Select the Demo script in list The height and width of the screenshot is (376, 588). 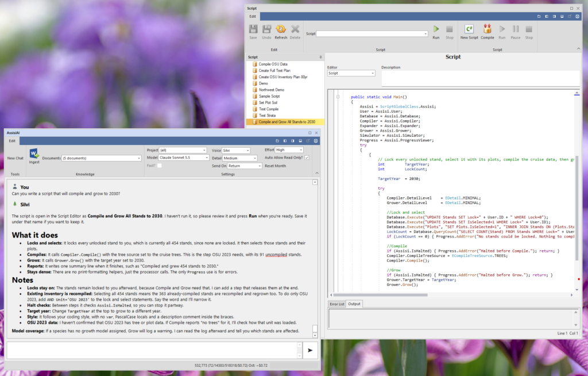(263, 83)
